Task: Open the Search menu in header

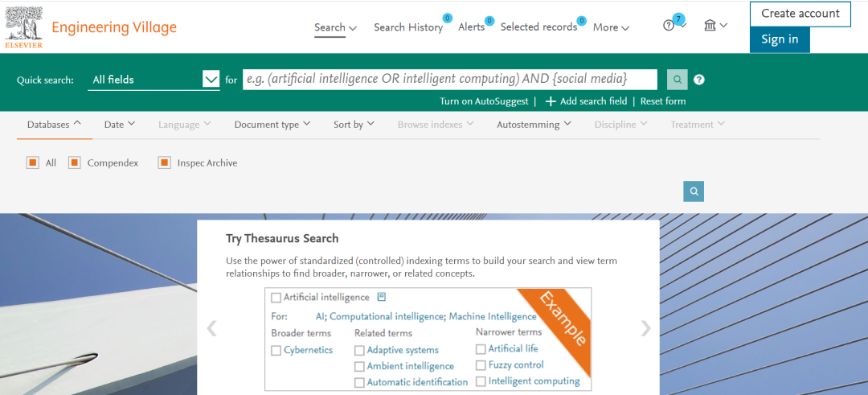Action: (x=335, y=27)
